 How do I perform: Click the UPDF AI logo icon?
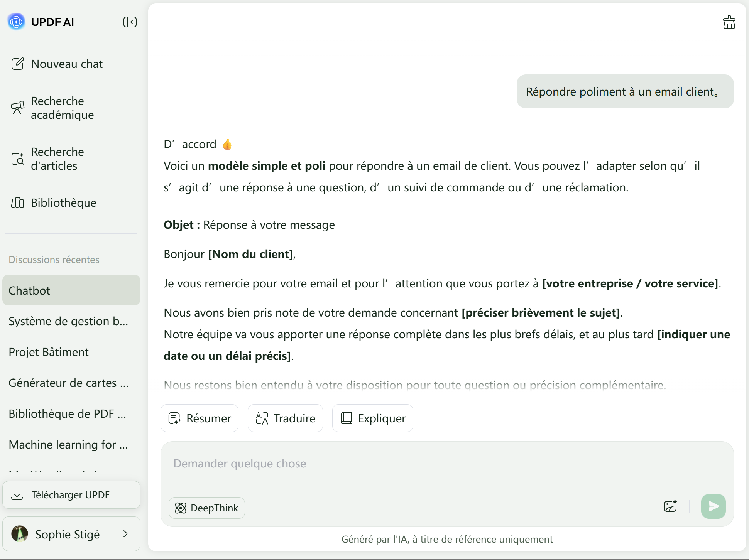pyautogui.click(x=16, y=22)
